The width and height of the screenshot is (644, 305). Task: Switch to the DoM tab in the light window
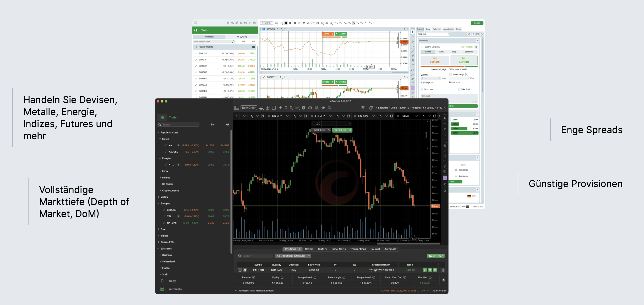click(x=428, y=29)
